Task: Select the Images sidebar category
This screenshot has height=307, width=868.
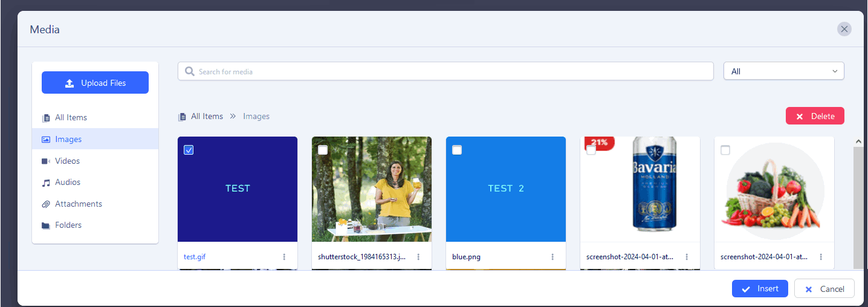Action: (95, 139)
